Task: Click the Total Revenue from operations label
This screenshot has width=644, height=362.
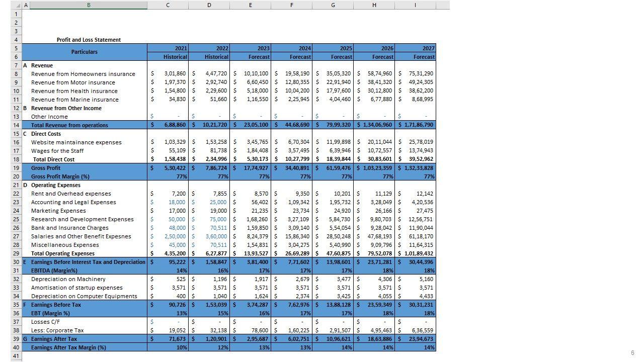Action: 69,125
